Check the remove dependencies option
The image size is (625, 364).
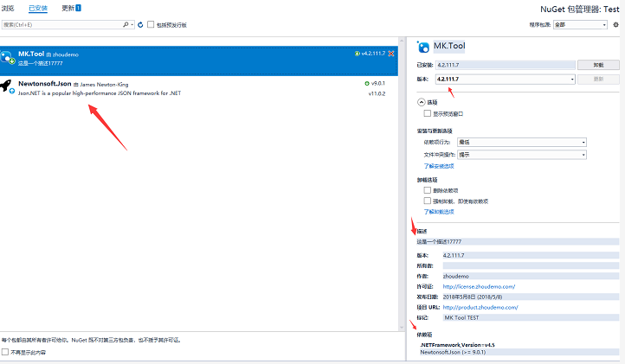click(x=428, y=190)
